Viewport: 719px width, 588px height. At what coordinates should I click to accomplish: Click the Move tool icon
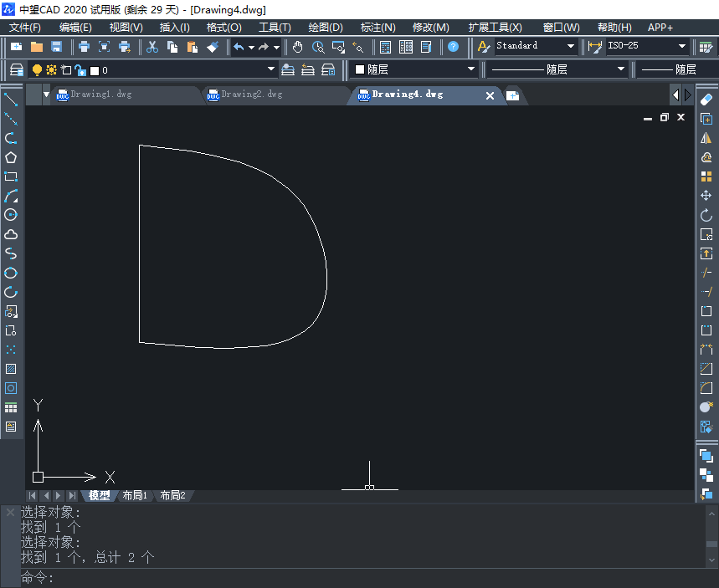click(x=706, y=196)
